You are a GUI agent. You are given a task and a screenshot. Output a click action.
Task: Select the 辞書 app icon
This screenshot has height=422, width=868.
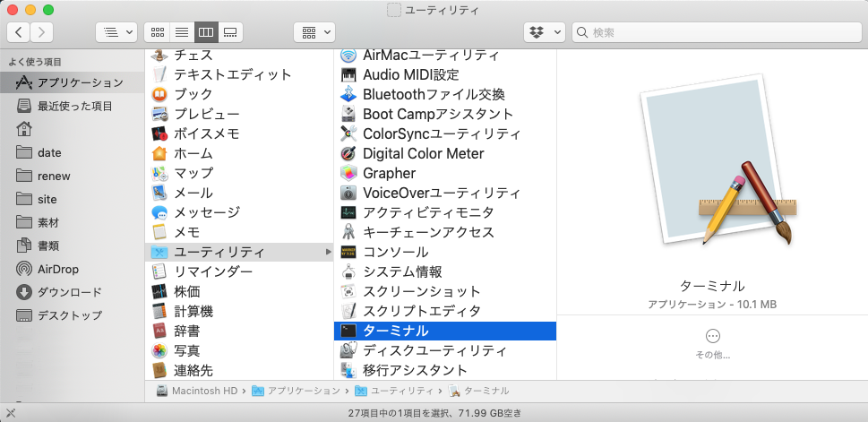(x=159, y=332)
